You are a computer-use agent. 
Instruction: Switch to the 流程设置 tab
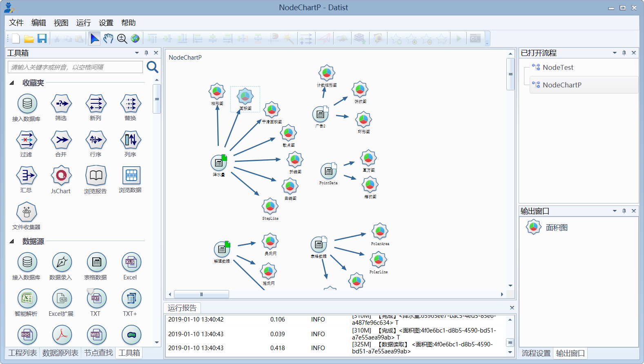(536, 353)
